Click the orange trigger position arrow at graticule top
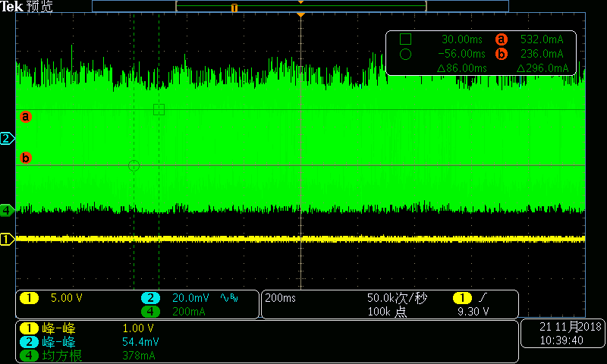 (x=300, y=14)
